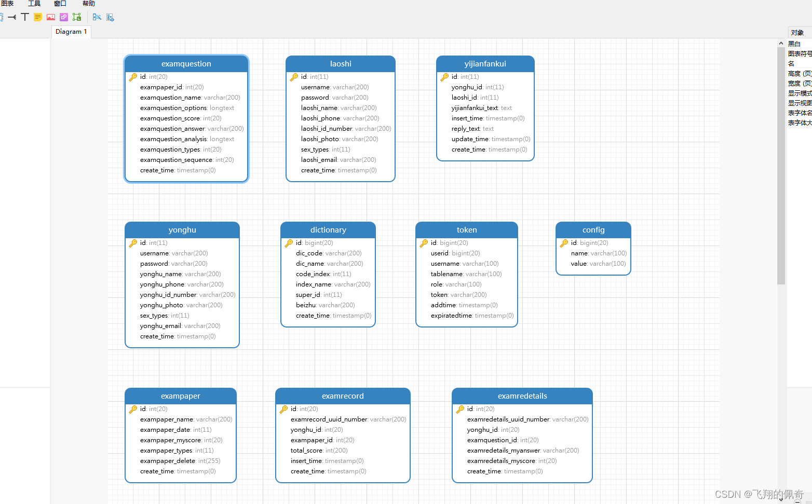Select the examquestion table header
This screenshot has height=504, width=812.
186,64
